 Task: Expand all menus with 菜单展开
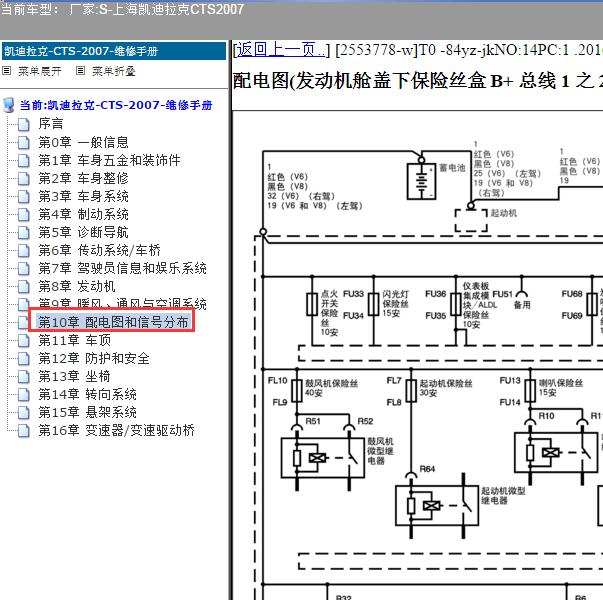coord(40,71)
